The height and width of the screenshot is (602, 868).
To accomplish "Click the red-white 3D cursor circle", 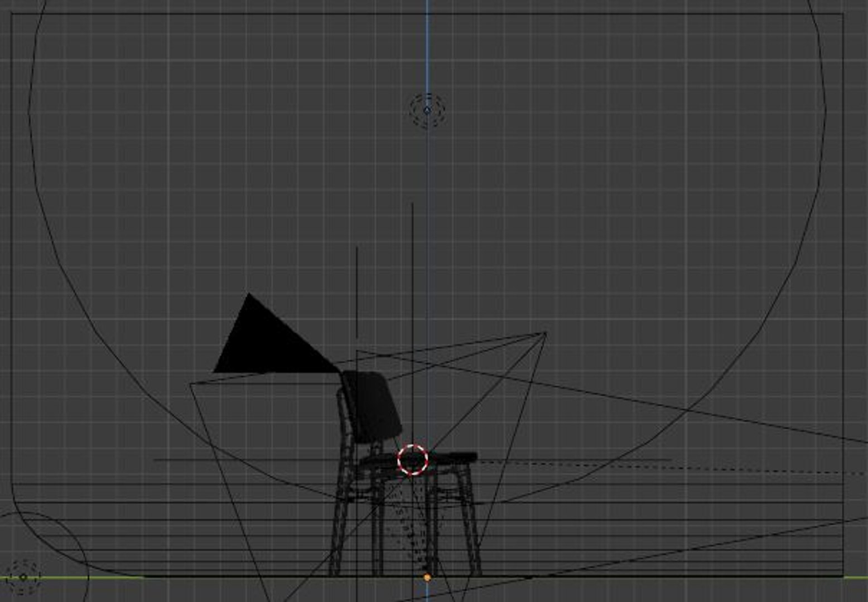I will pos(413,460).
